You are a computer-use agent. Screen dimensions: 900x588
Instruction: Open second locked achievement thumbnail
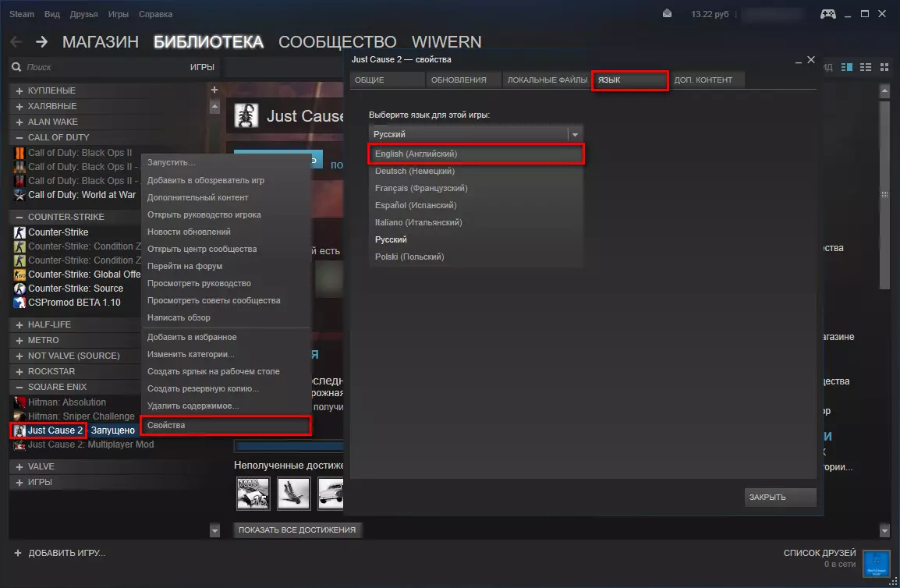pos(293,494)
